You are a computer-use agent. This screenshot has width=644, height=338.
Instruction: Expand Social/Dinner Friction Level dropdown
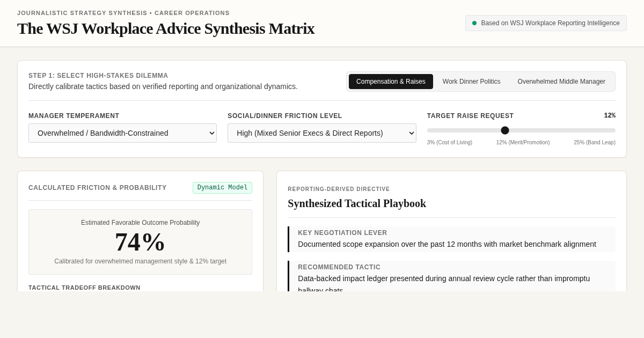point(322,133)
